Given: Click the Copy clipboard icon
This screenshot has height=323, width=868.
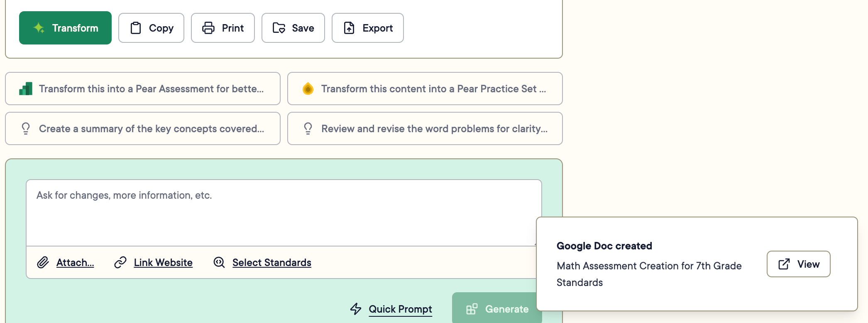Looking at the screenshot, I should (136, 28).
